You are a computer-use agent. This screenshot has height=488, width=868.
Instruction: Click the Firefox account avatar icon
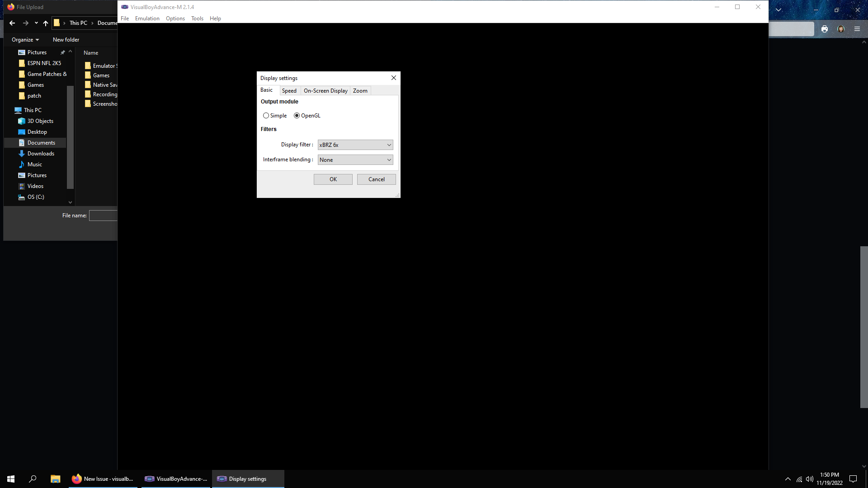(840, 28)
